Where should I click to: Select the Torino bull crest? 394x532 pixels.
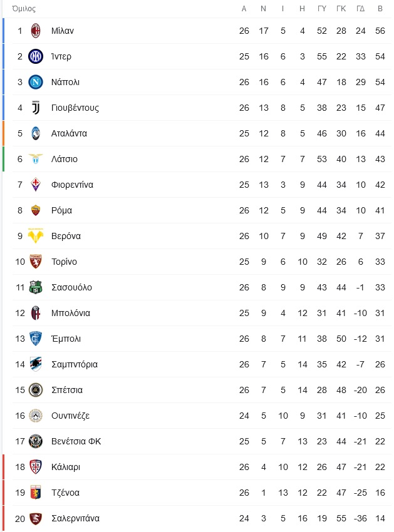pos(36,262)
